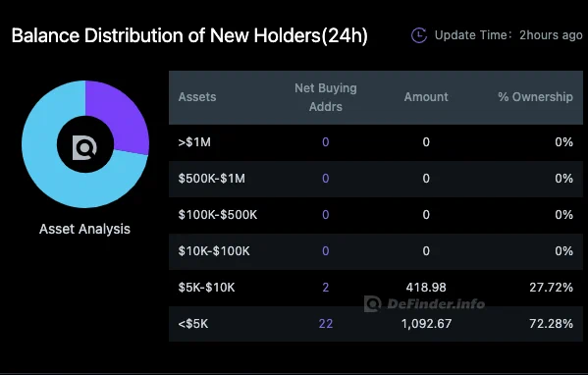The height and width of the screenshot is (375, 588).
Task: Click the 0 addresses link for $500K-$1M
Action: pyautogui.click(x=326, y=178)
